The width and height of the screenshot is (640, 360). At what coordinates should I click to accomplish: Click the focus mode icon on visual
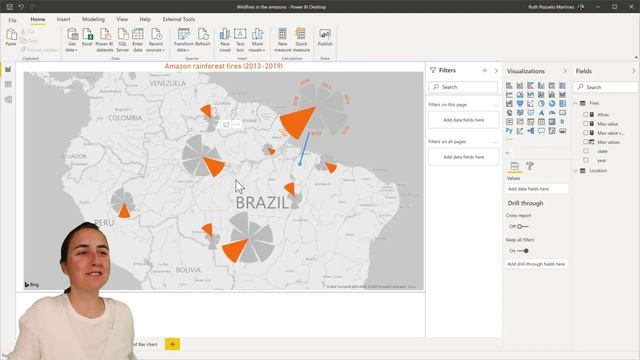tap(226, 124)
